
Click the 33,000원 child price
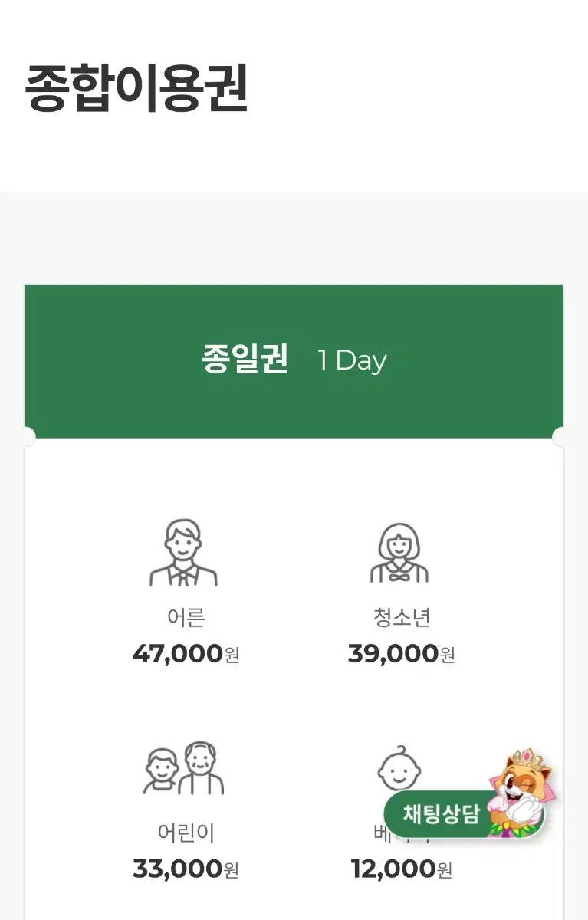pos(186,869)
